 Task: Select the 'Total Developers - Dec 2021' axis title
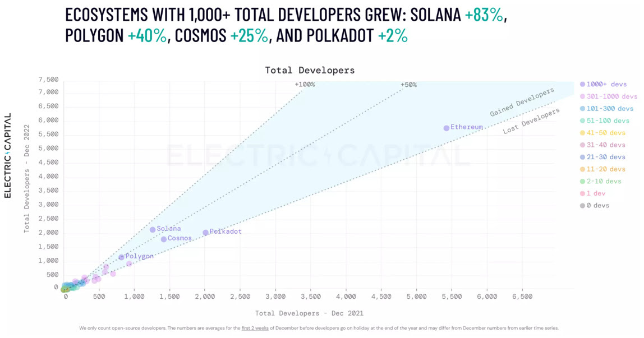pos(309,313)
